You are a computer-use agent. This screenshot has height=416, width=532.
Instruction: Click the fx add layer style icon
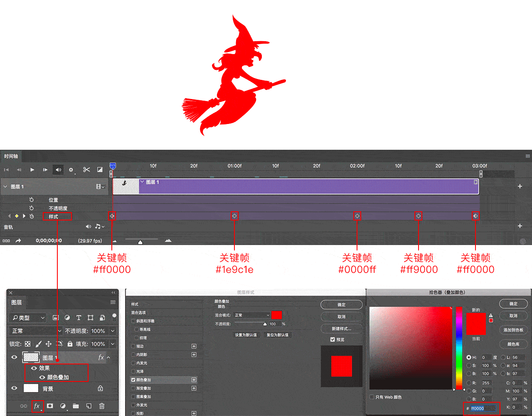point(37,406)
